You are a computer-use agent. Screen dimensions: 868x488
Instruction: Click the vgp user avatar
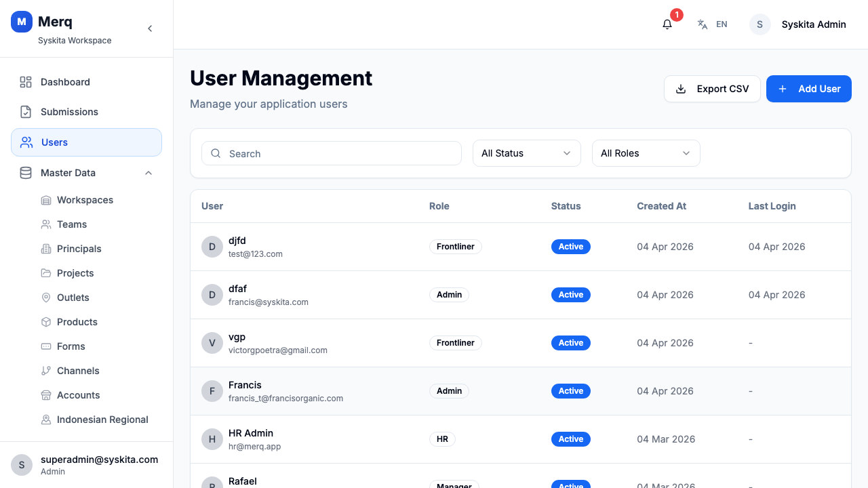pos(212,343)
